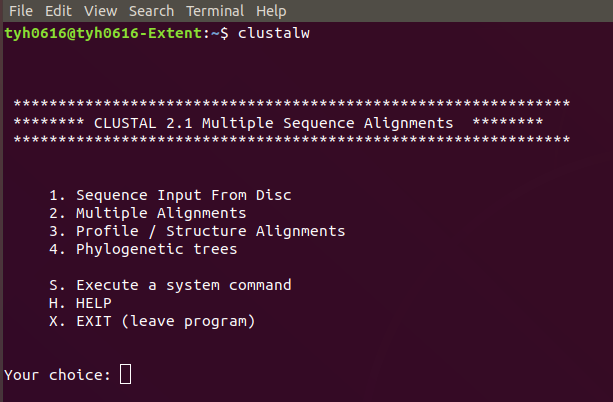The width and height of the screenshot is (613, 402).
Task: Click the 'CLUSTAL 2.1 Multiple Sequence Alignments' banner
Action: 273,123
